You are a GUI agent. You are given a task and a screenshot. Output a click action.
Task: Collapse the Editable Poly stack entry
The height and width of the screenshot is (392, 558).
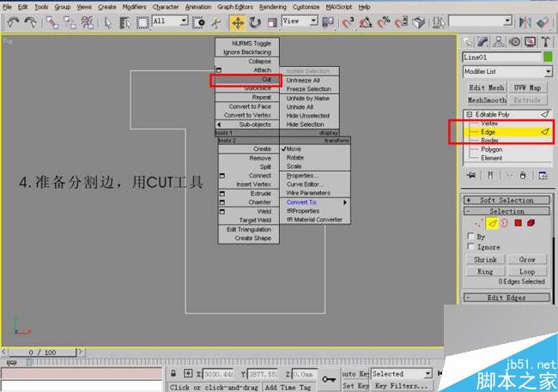470,115
